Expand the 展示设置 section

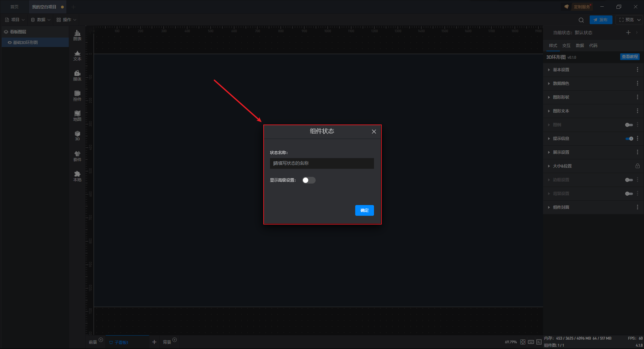[549, 152]
